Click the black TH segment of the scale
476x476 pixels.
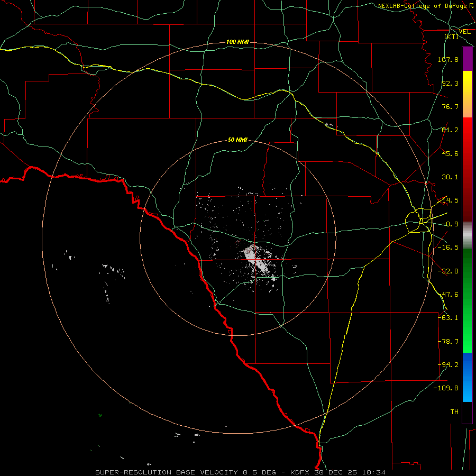click(x=467, y=412)
